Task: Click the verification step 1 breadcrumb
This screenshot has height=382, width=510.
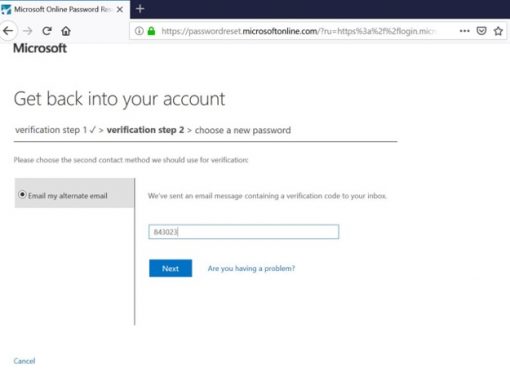Action: coord(55,130)
